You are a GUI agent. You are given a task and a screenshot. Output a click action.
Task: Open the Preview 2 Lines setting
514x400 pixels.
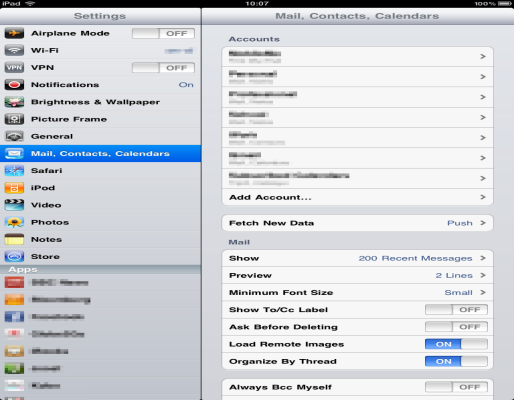pyautogui.click(x=357, y=275)
